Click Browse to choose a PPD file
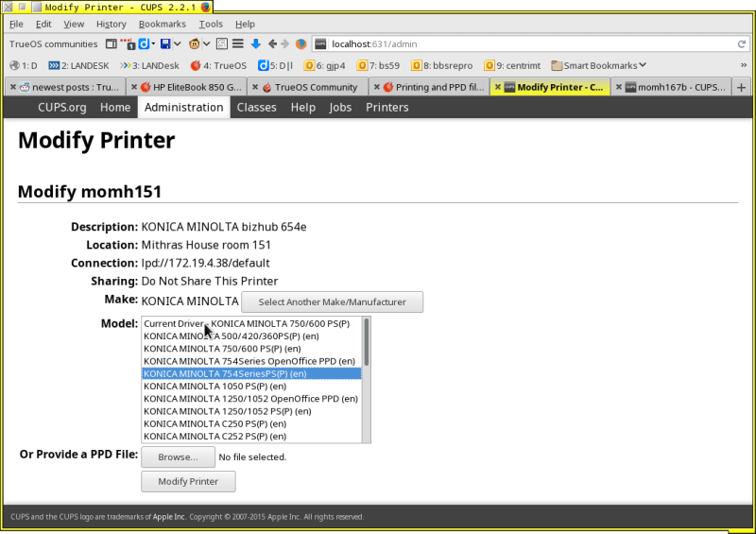 pyautogui.click(x=178, y=456)
